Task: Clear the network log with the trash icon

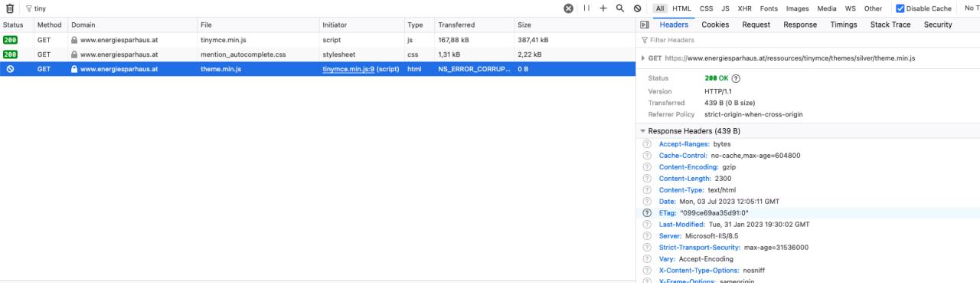Action: click(x=10, y=8)
